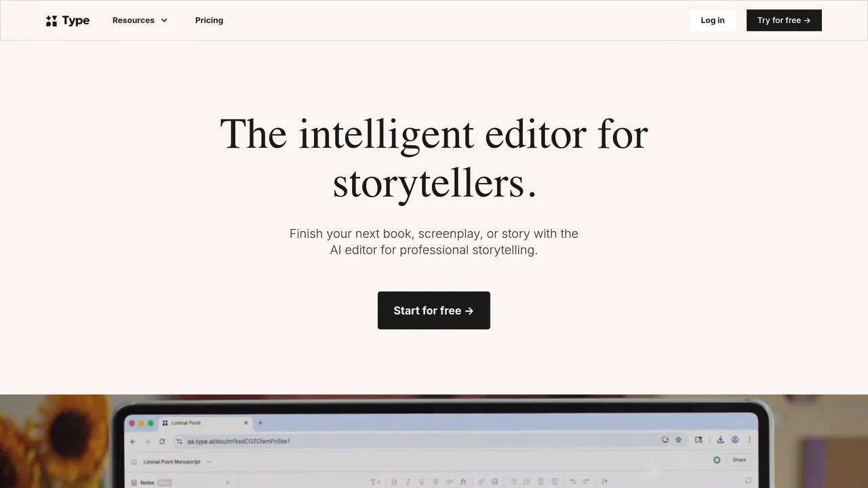Viewport: 868px width, 488px height.
Task: Click the home icon beside Liminal Point Manuscript
Action: pos(134,462)
